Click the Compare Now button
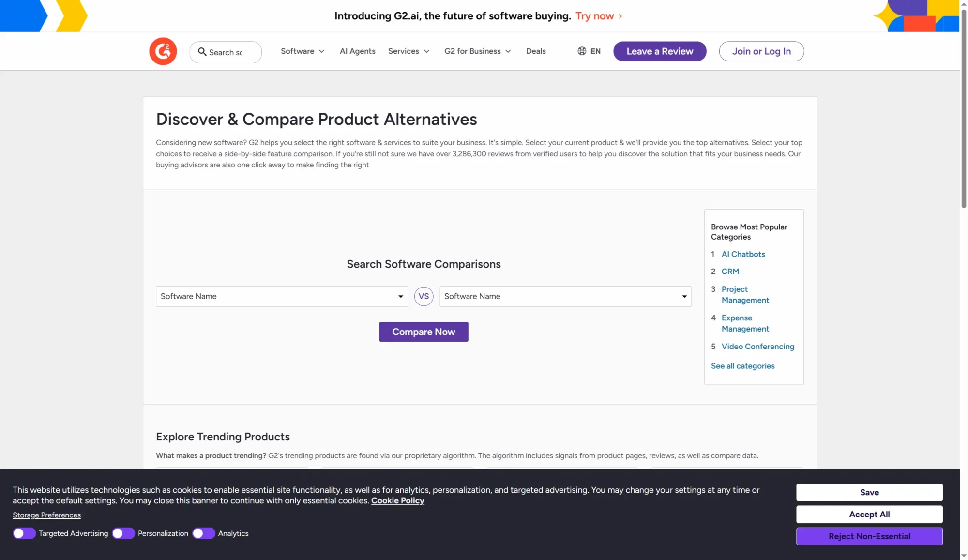 click(423, 332)
